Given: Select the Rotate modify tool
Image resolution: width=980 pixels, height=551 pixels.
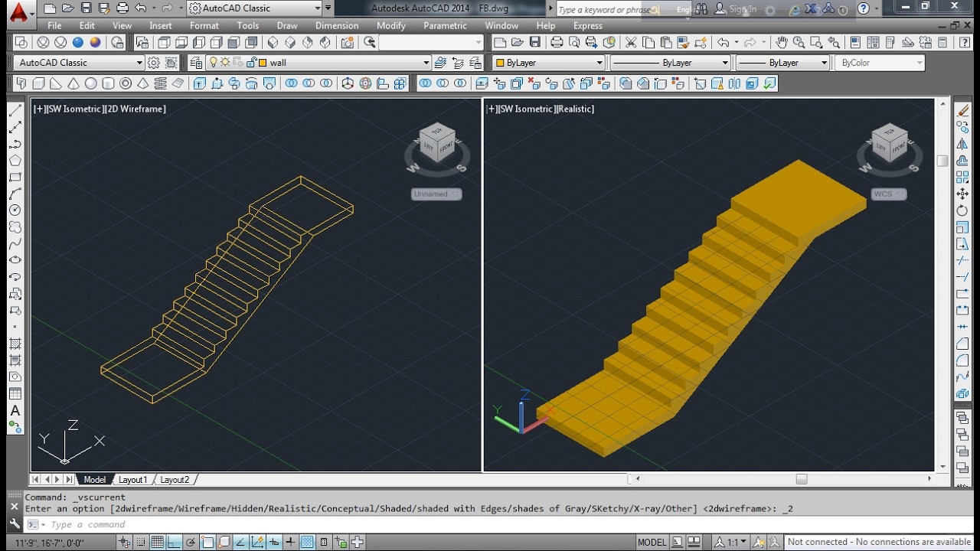Looking at the screenshot, I should click(x=962, y=210).
